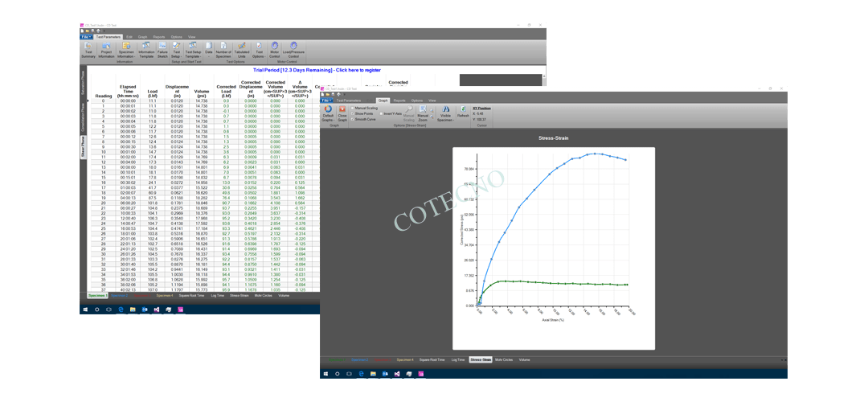
Task: Expand Test Setup dropdown in back window
Action: click(177, 50)
